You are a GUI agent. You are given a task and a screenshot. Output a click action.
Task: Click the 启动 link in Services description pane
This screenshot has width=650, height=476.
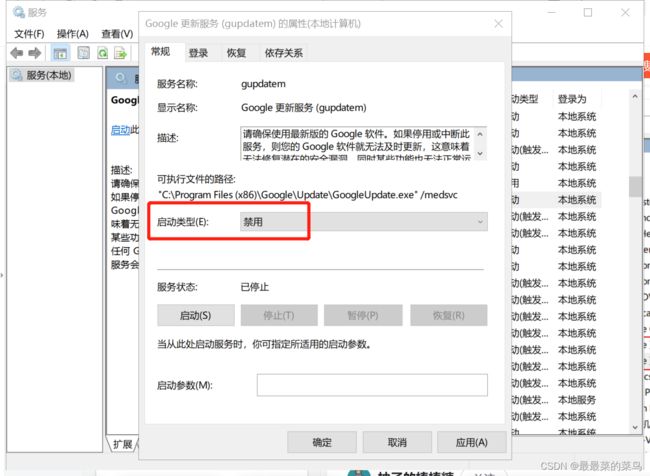point(121,130)
